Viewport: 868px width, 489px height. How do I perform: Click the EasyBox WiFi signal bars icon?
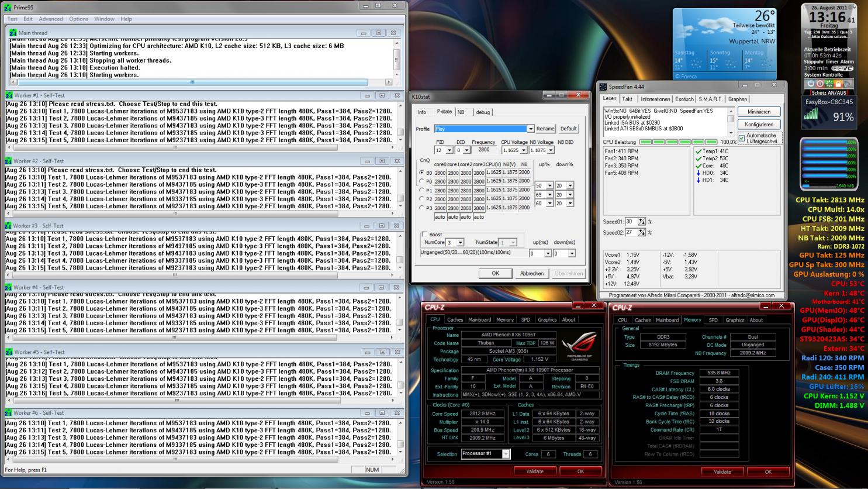(811, 113)
